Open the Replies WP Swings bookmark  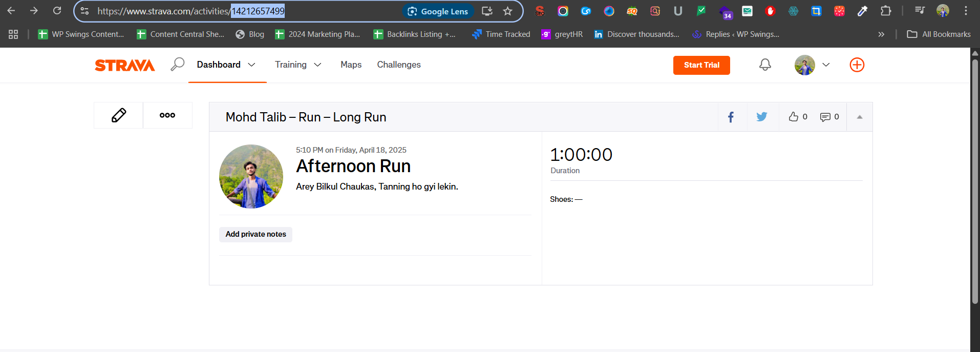(735, 34)
